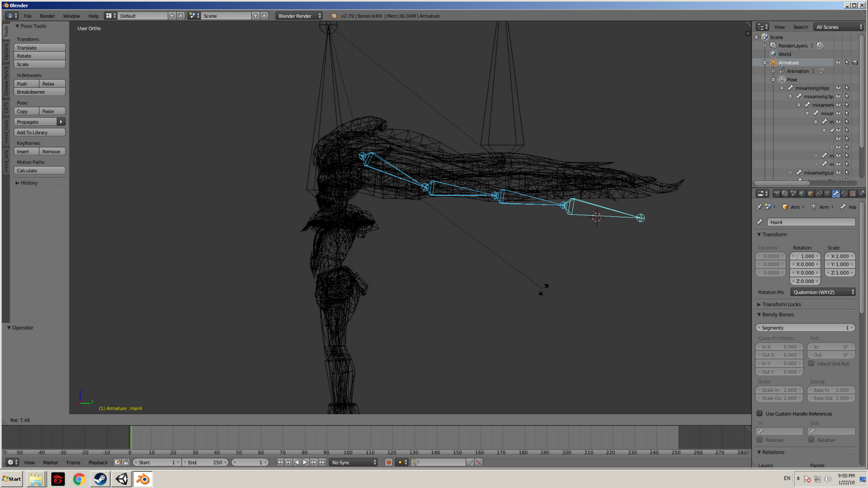The height and width of the screenshot is (488, 868).
Task: Open the Blender Render engine dropdown
Action: (299, 15)
